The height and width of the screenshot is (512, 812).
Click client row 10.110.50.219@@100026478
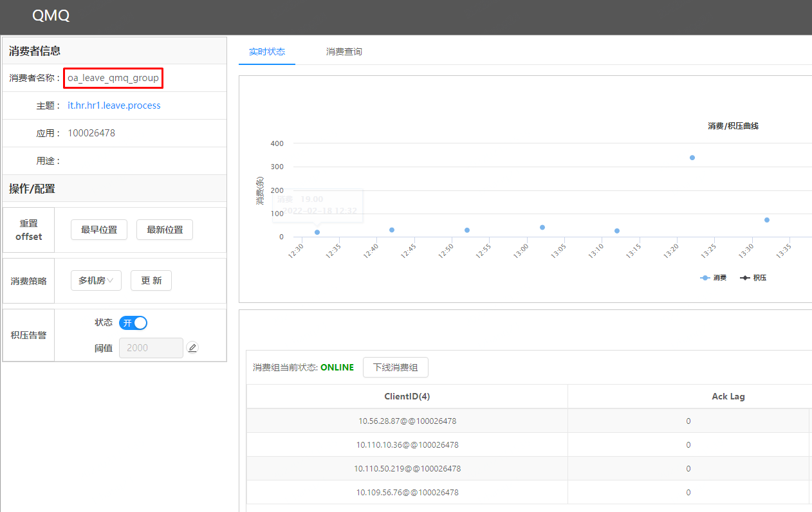(407, 468)
